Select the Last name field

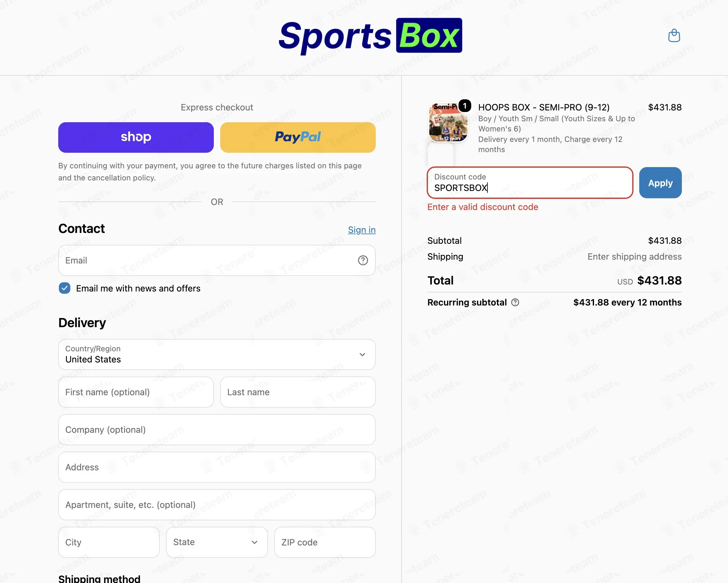click(x=298, y=392)
